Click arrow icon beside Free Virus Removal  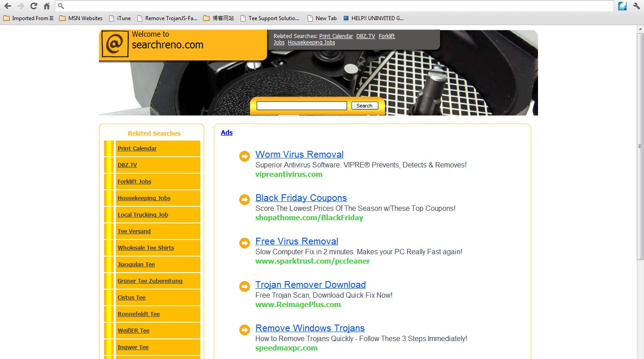click(245, 243)
